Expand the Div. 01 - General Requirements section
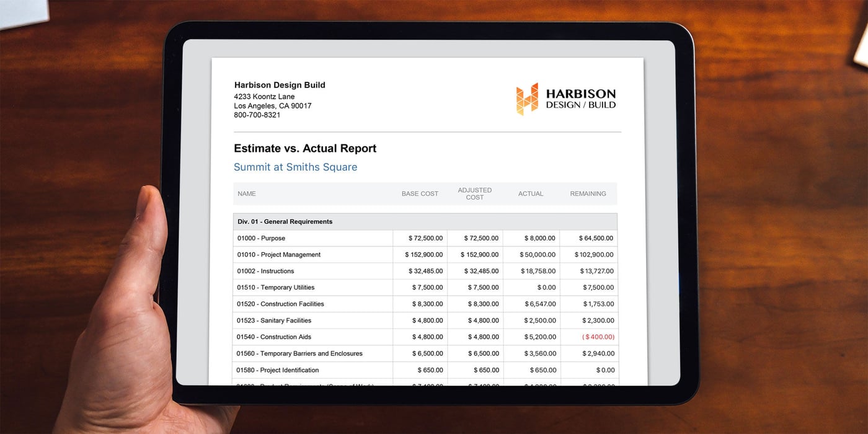The height and width of the screenshot is (434, 868). [284, 221]
